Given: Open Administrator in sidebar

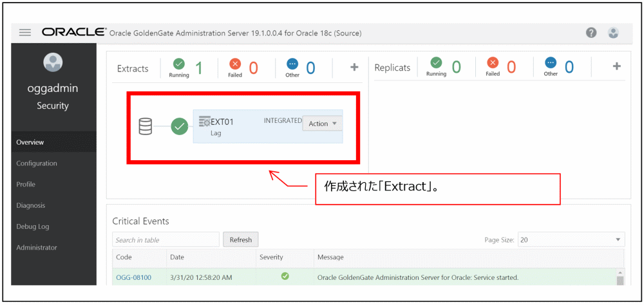Looking at the screenshot, I should click(54, 248).
